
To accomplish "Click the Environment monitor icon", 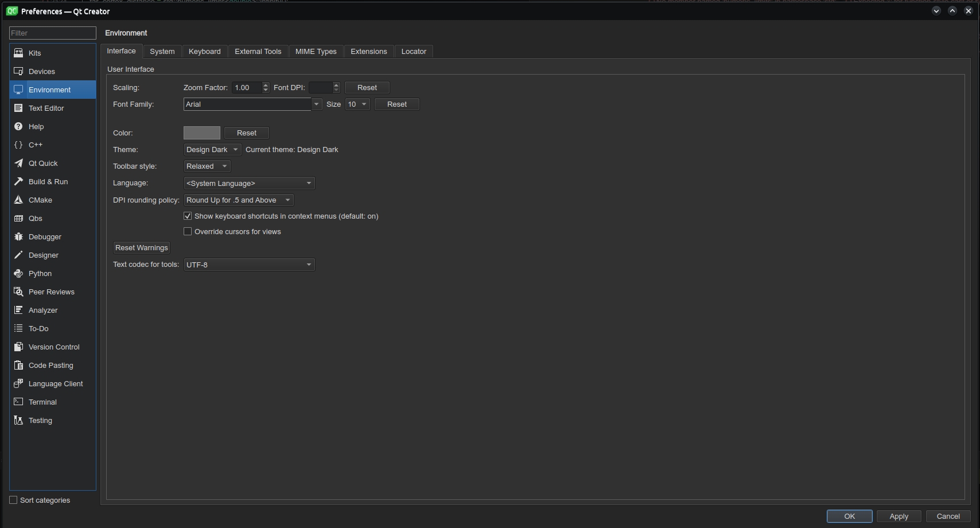I will pyautogui.click(x=18, y=90).
